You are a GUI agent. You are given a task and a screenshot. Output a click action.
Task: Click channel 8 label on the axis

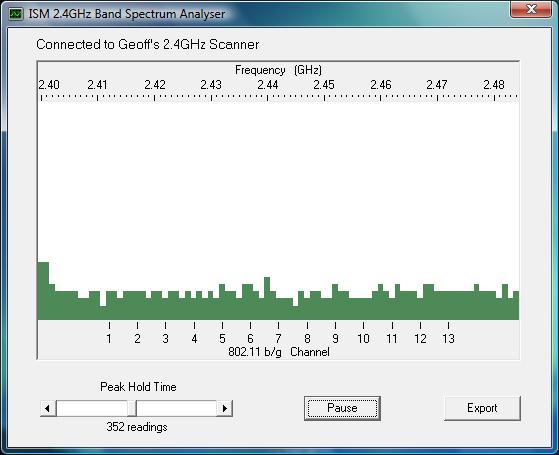tap(307, 338)
